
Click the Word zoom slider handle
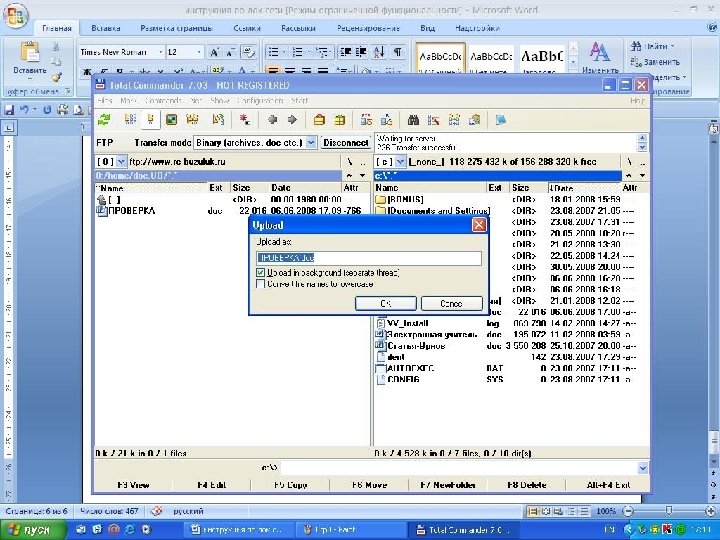click(x=669, y=511)
